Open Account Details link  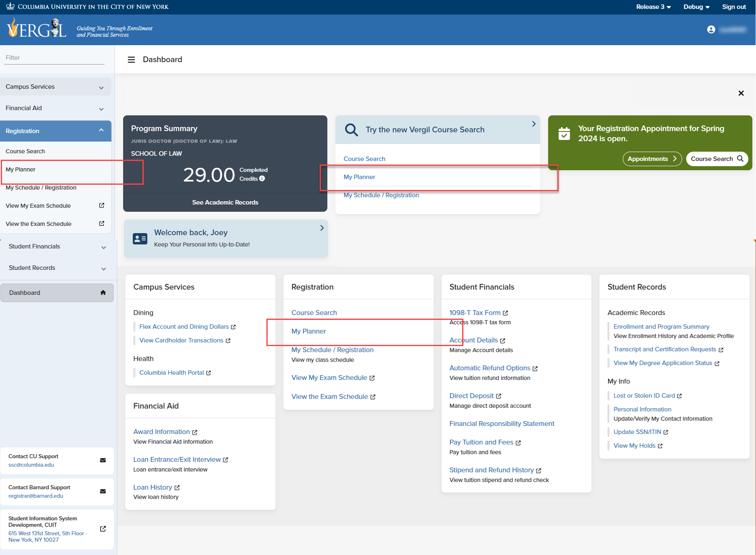473,340
